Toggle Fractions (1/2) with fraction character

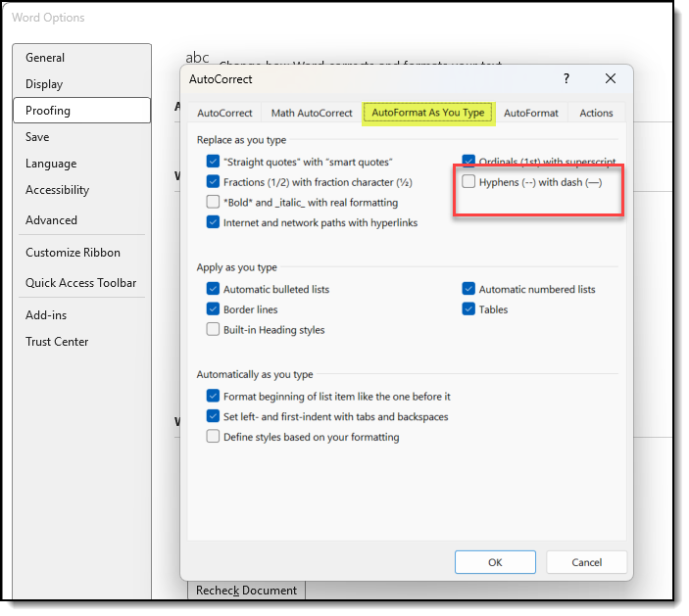click(x=214, y=182)
